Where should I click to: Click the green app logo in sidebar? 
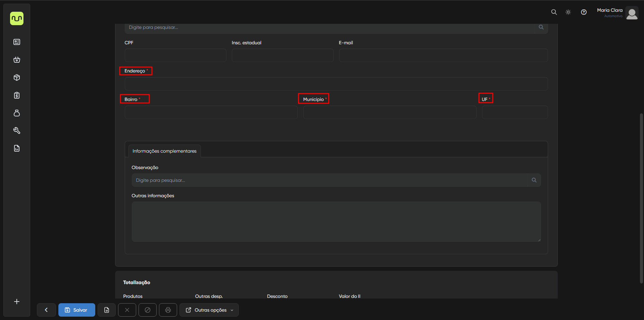pyautogui.click(x=17, y=18)
